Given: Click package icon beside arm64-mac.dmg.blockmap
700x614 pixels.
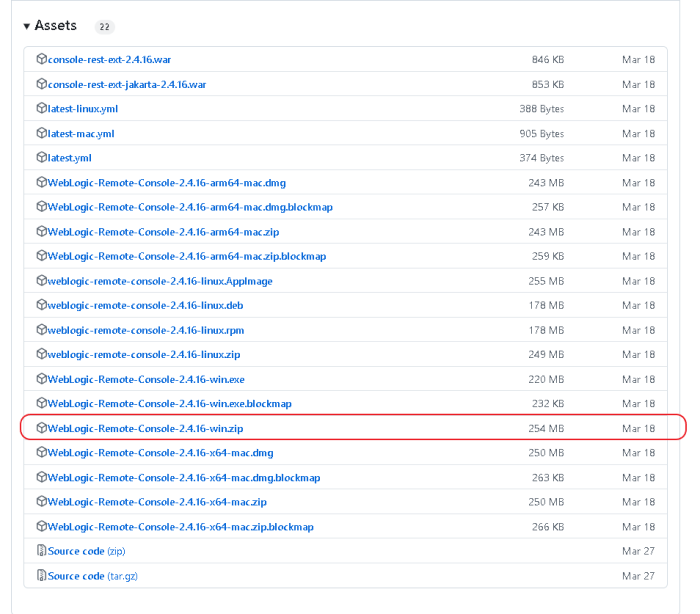Looking at the screenshot, I should tap(42, 206).
